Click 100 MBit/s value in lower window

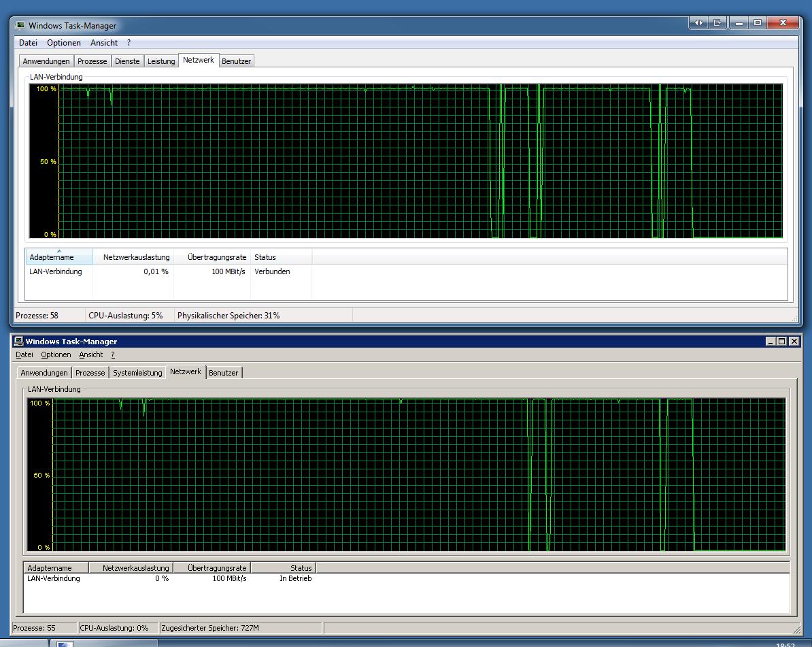coord(229,578)
